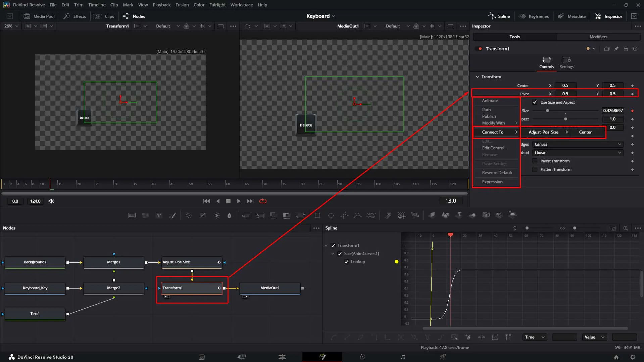
Task: Choose Reset to Default in context menu
Action: pyautogui.click(x=497, y=173)
